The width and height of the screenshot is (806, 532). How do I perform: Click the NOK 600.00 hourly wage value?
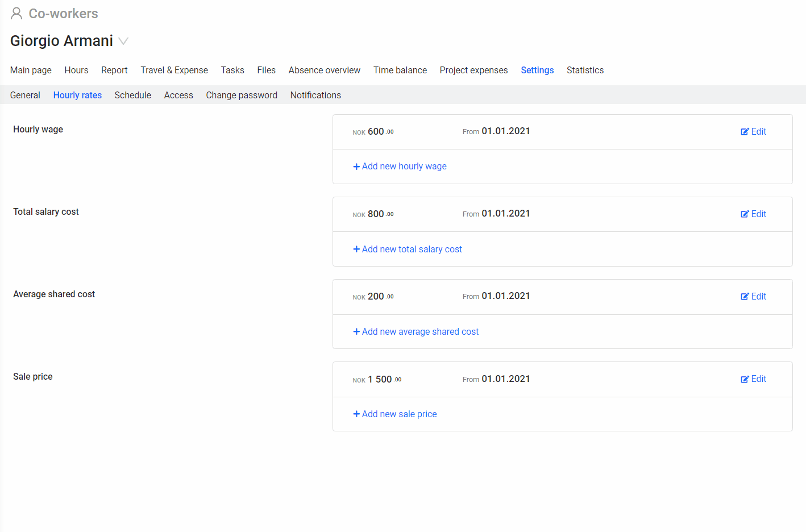(x=373, y=132)
